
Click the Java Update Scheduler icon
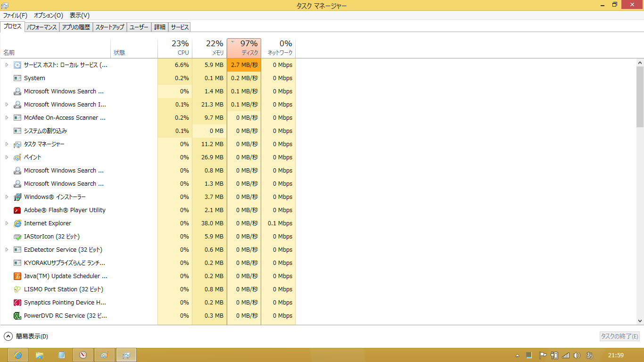click(x=17, y=276)
